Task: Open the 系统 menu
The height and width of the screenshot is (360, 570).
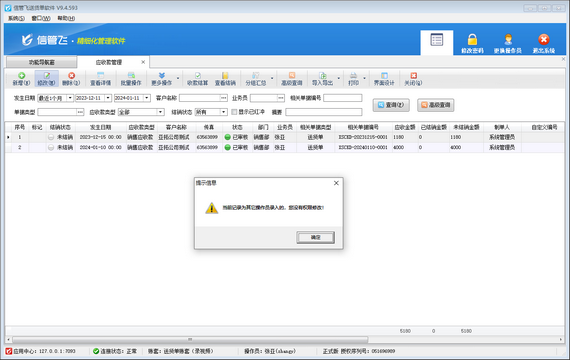Action: [x=17, y=18]
